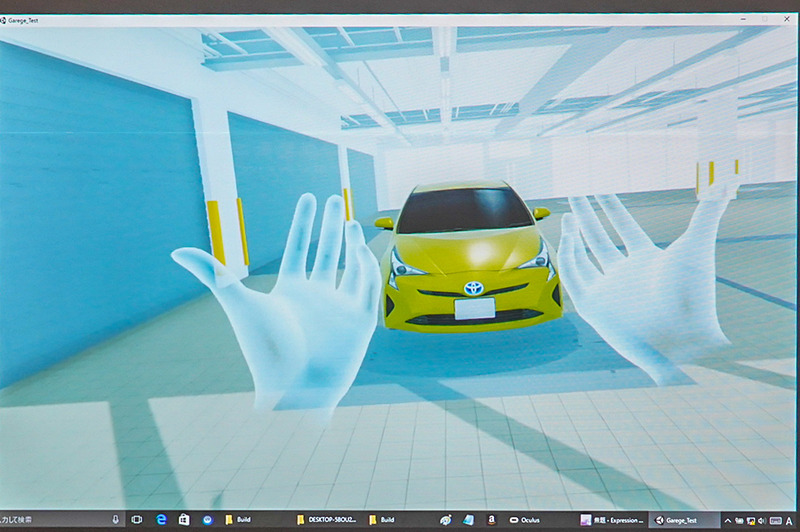Show hidden system tray icons
The image size is (800, 532).
coord(728,521)
